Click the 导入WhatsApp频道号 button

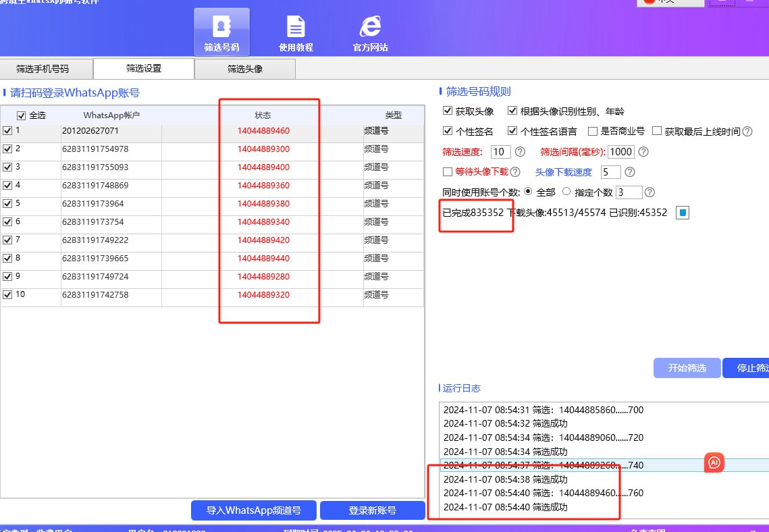[253, 510]
